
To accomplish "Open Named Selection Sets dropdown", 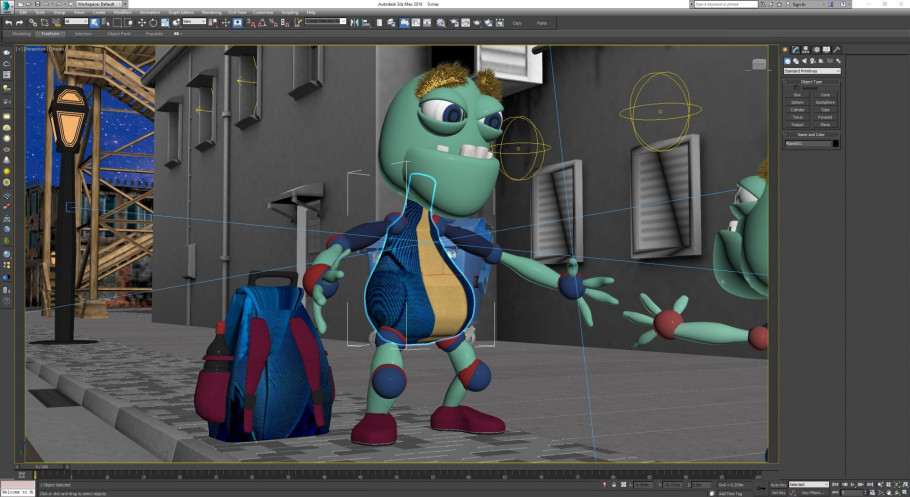I will pyautogui.click(x=326, y=21).
